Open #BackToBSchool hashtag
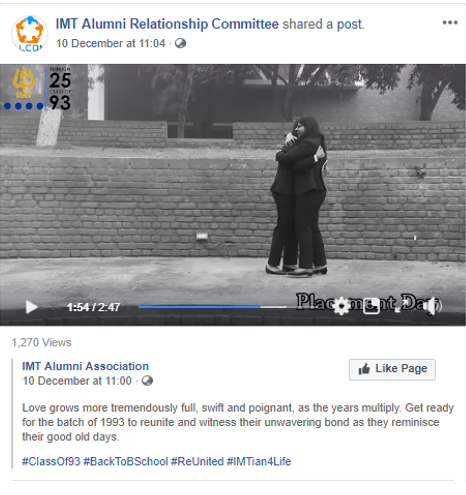 coord(126,461)
